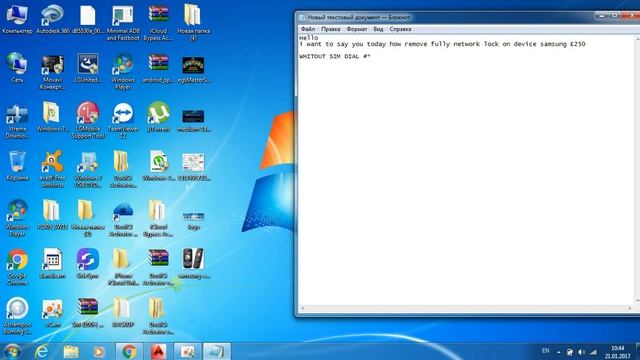Open the Формат menu in Notepad
This screenshot has height=360, width=640.
point(357,29)
